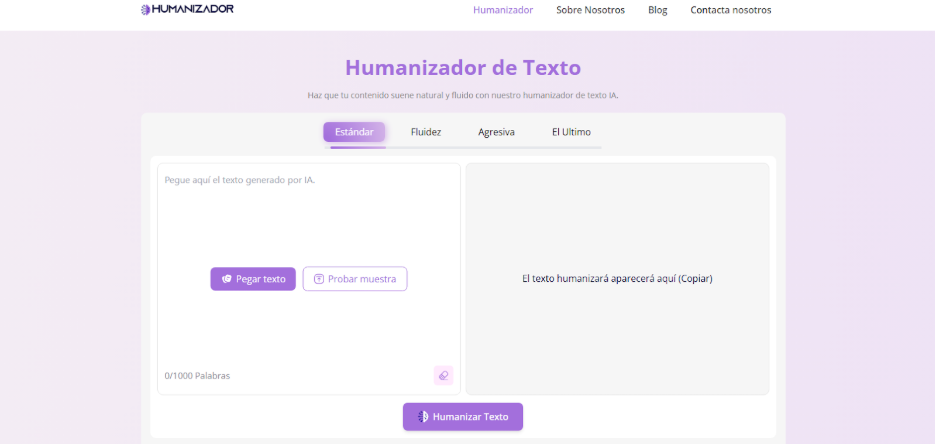935x444 pixels.
Task: Open the Humanizador nav link
Action: click(x=503, y=10)
